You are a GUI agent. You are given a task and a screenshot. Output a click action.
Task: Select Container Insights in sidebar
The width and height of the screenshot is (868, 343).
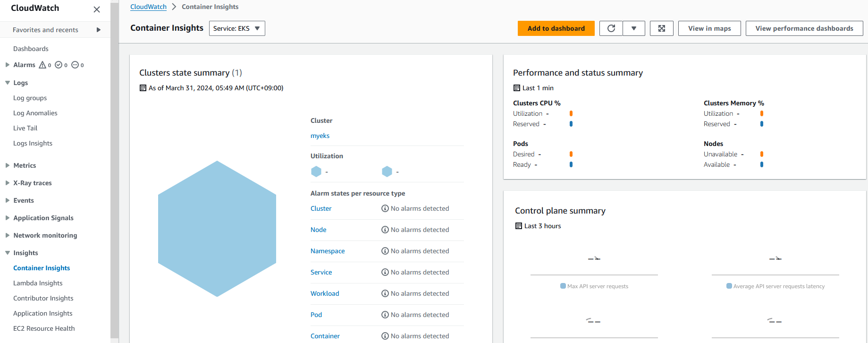click(x=42, y=268)
